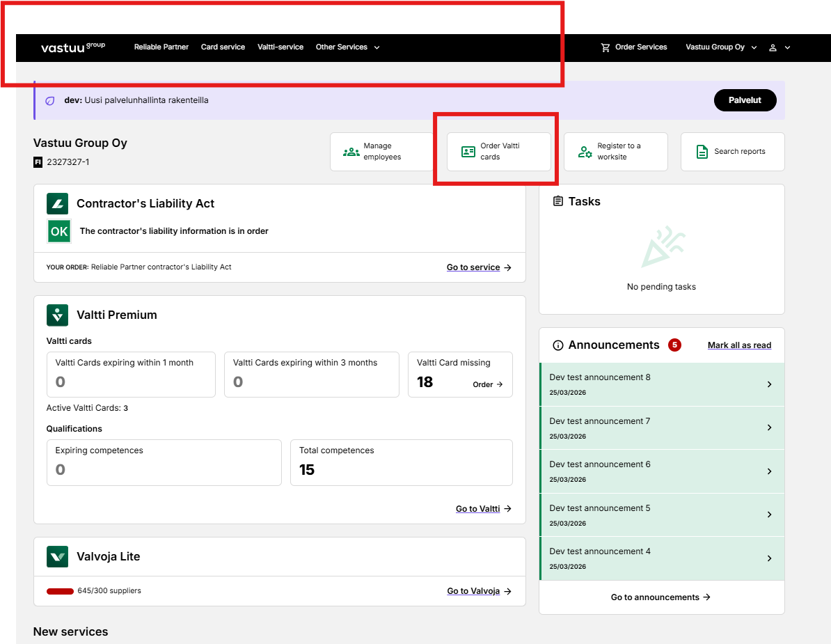Open the shopping cart Order Services icon
831x644 pixels.
(606, 47)
